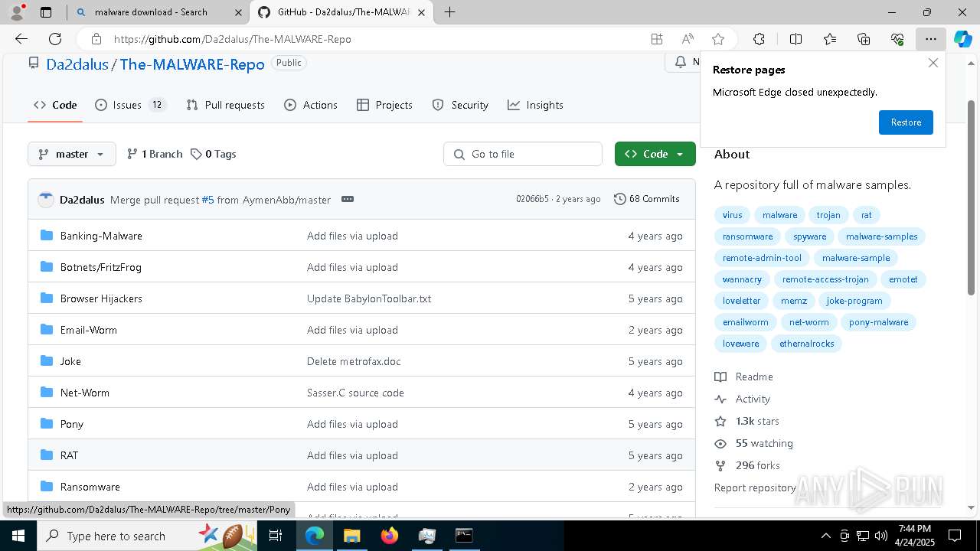This screenshot has width=980, height=551.
Task: Click the Restore button
Action: [x=906, y=122]
